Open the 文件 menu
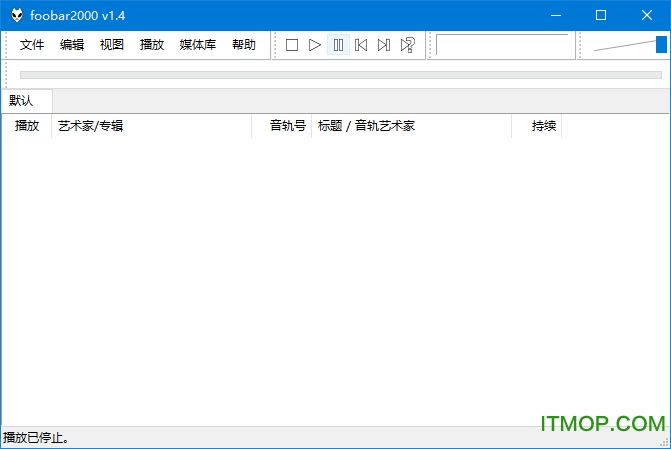The image size is (671, 449). 32,45
